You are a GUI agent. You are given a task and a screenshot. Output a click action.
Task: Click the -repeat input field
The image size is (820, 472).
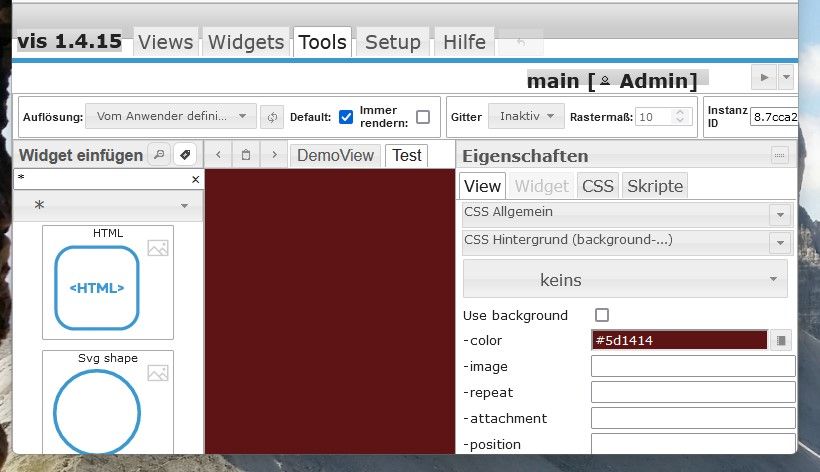(x=693, y=392)
